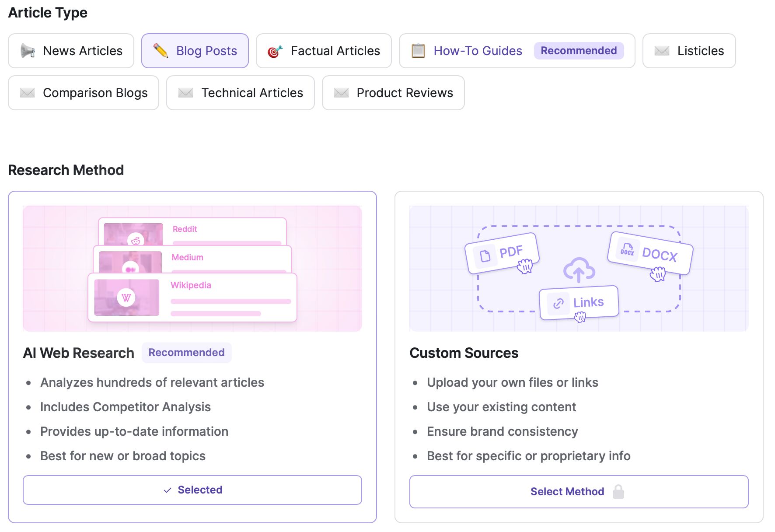Viewport: 775px width, 532px height.
Task: Choose Comparison Blogs as the article type
Action: (x=83, y=93)
